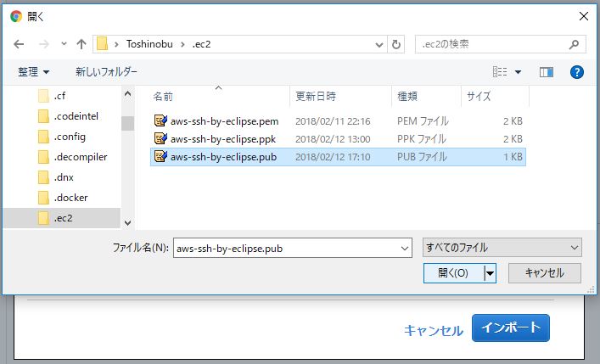
Task: Close the 開く dialog window
Action: click(584, 16)
